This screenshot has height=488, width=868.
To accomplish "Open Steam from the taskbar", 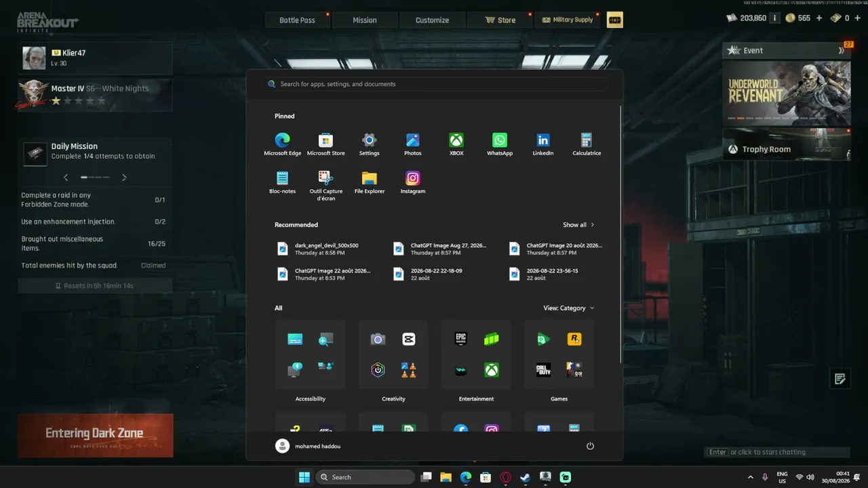I will point(526,477).
